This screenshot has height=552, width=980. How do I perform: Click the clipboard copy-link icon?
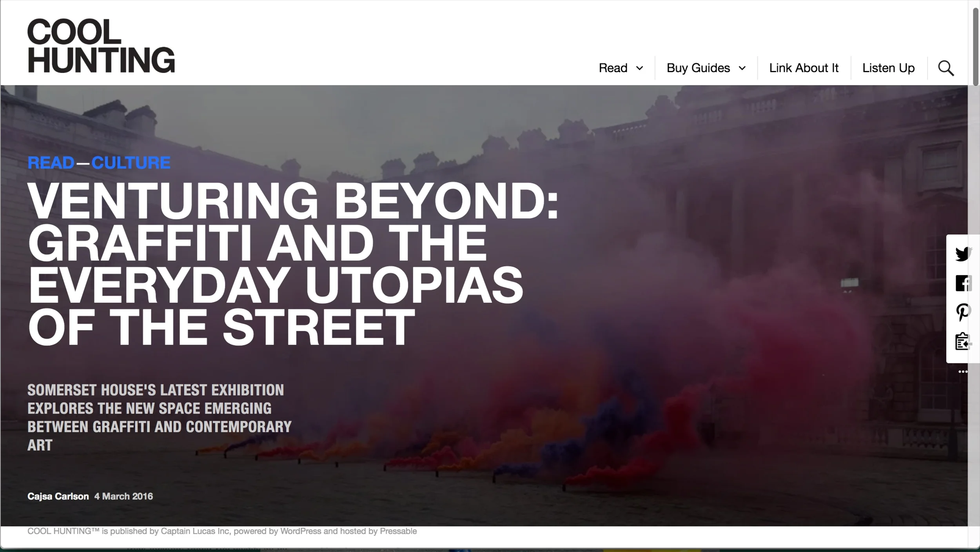(963, 341)
